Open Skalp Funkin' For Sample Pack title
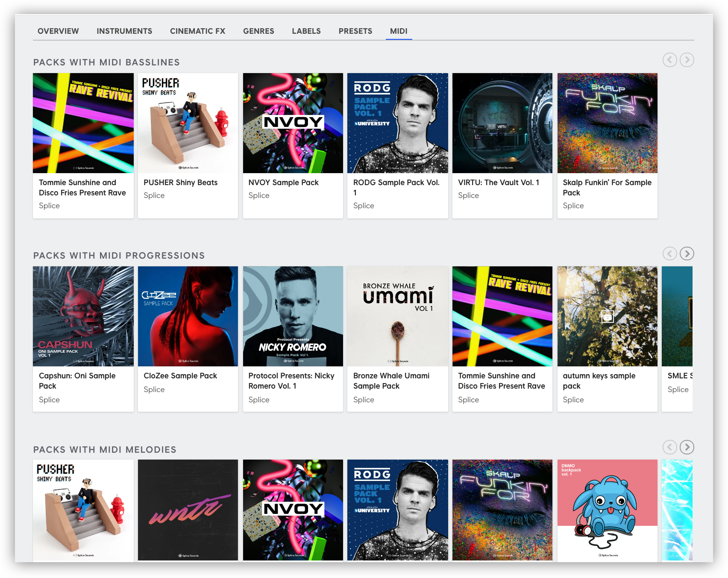Viewport: 728px width, 578px height. click(x=607, y=188)
